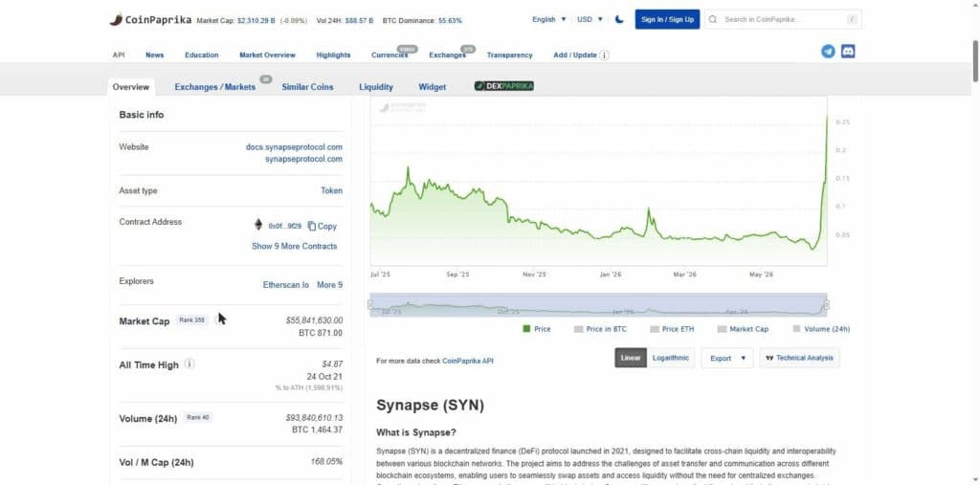Switch to Similar Coins tab
The height and width of the screenshot is (485, 980).
tap(307, 87)
